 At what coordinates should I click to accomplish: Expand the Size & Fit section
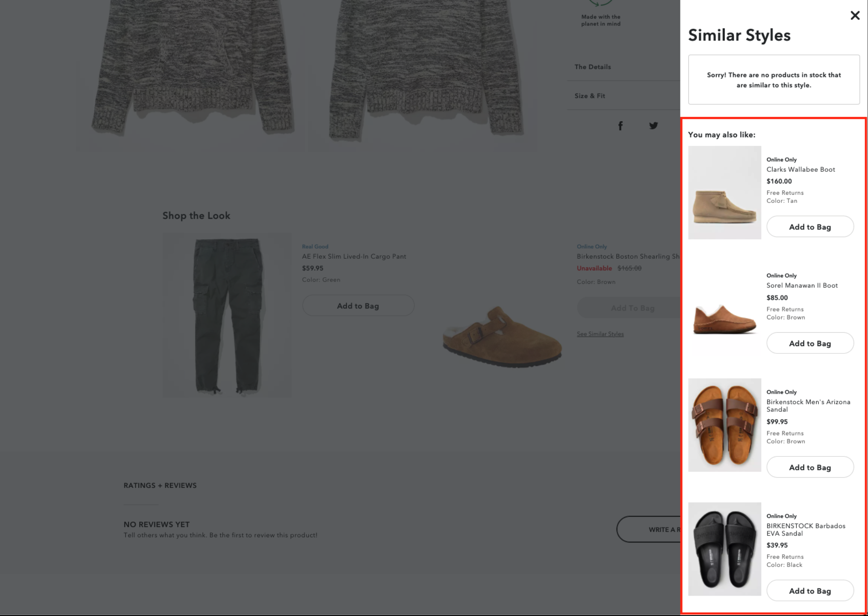590,96
